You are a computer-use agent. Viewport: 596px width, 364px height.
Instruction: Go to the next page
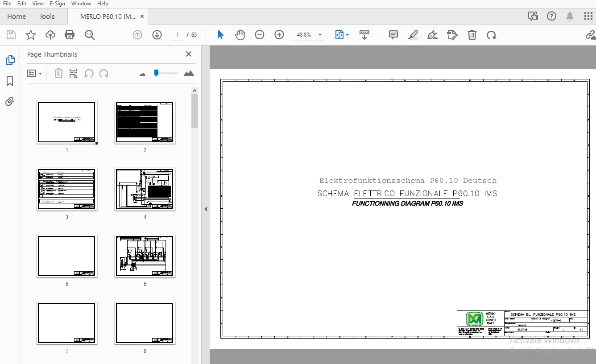[x=157, y=35]
